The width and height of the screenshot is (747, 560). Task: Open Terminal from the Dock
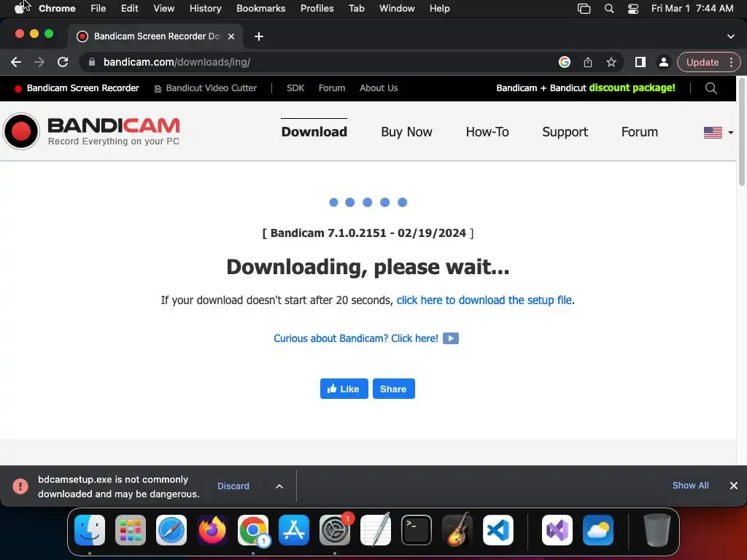(417, 530)
